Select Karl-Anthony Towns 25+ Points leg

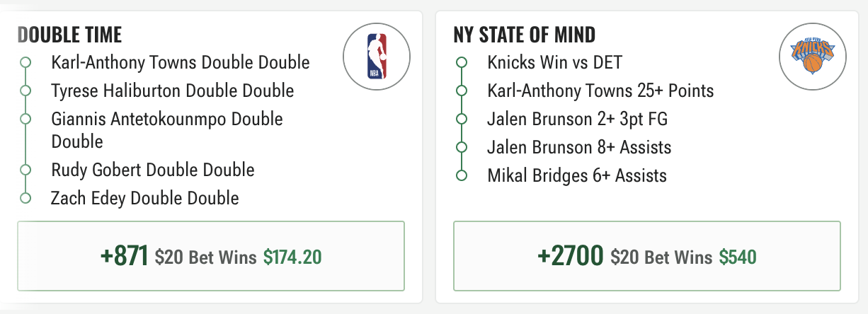click(600, 91)
